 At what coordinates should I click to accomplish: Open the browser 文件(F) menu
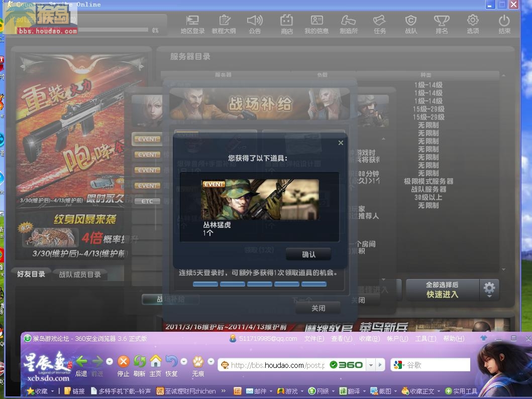coord(314,338)
